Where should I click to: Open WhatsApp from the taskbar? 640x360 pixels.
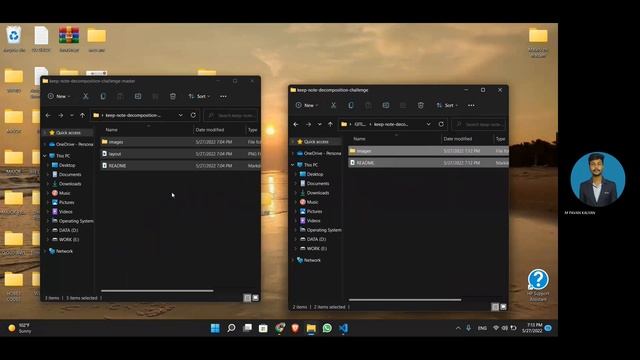(x=327, y=328)
